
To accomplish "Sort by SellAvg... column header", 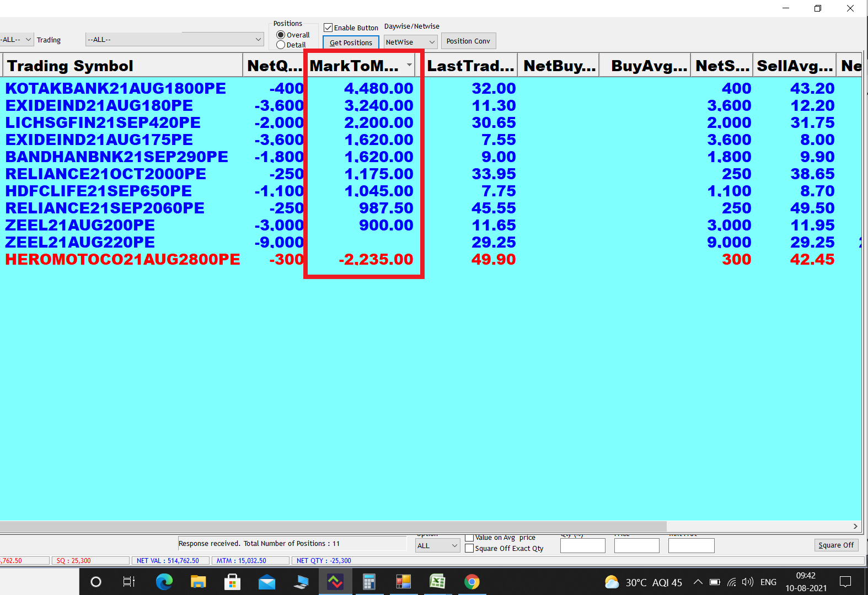I will click(x=795, y=66).
